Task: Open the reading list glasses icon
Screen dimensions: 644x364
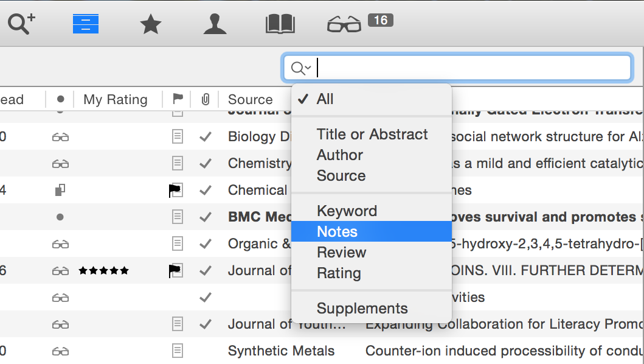Action: [344, 24]
